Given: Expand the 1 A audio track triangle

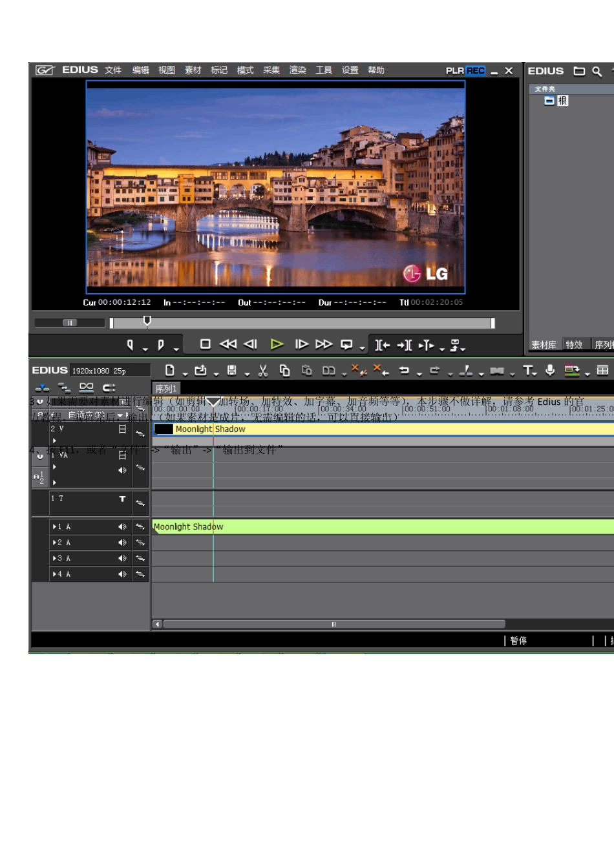Looking at the screenshot, I should click(x=54, y=527).
